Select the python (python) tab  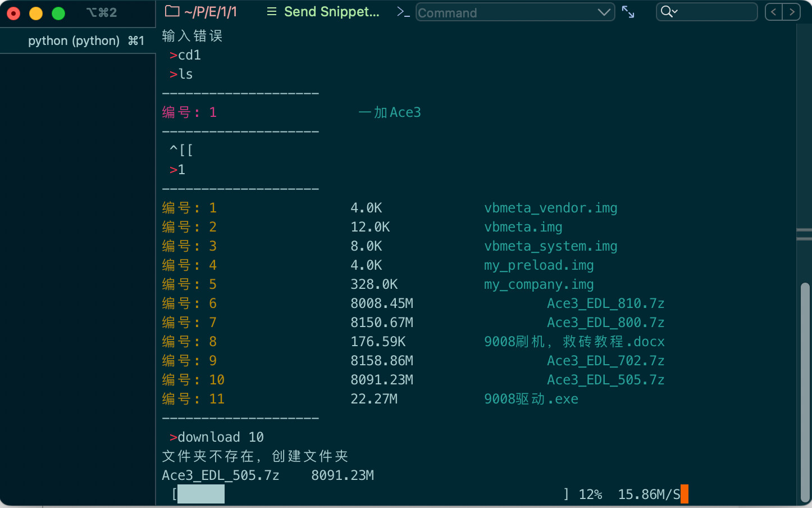pos(78,40)
